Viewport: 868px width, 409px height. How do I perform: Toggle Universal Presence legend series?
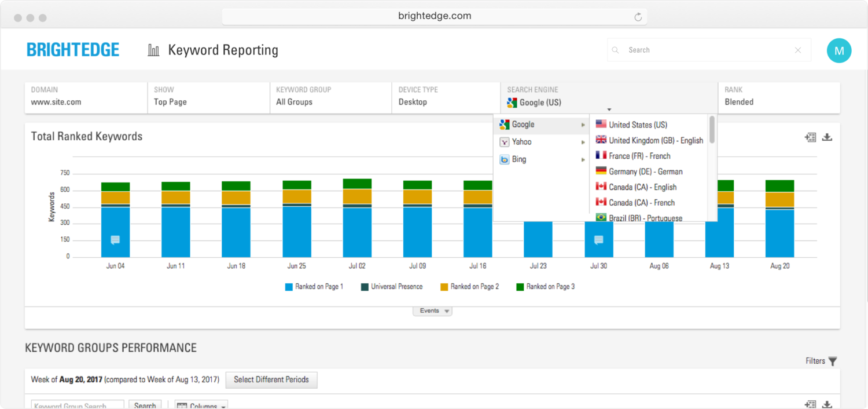(396, 287)
